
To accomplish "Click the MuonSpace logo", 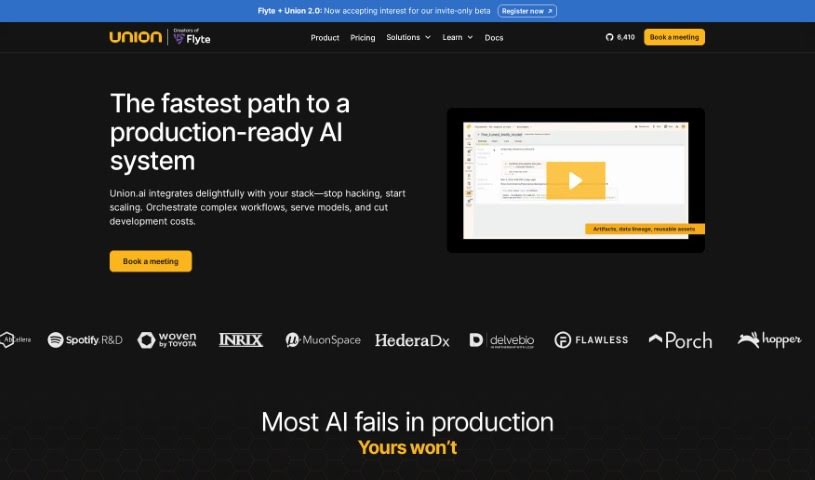I will click(x=323, y=340).
